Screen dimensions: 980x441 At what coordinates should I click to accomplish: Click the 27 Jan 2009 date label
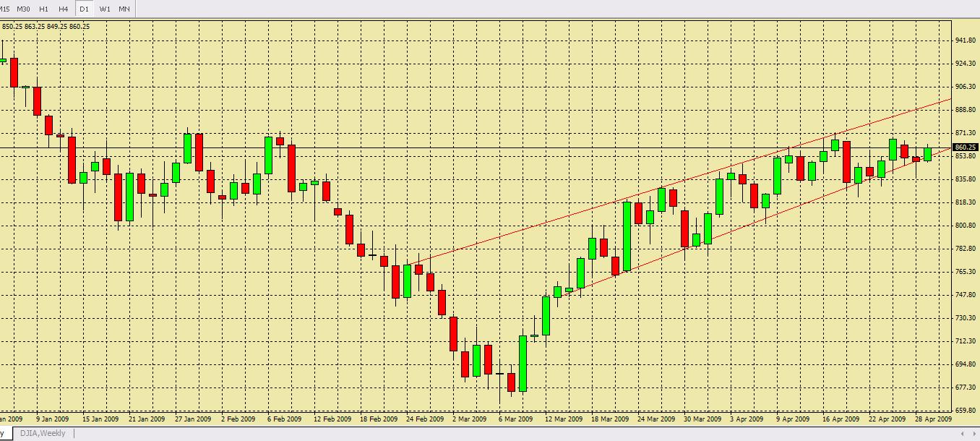[193, 419]
